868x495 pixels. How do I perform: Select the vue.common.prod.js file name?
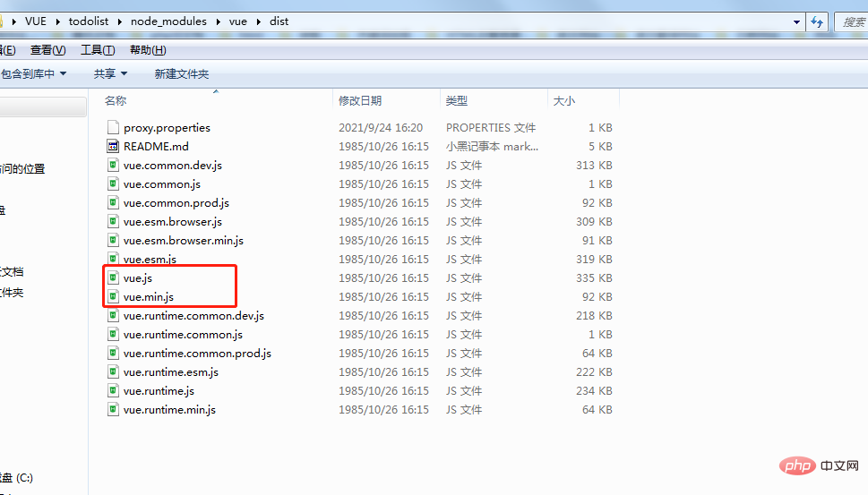176,203
